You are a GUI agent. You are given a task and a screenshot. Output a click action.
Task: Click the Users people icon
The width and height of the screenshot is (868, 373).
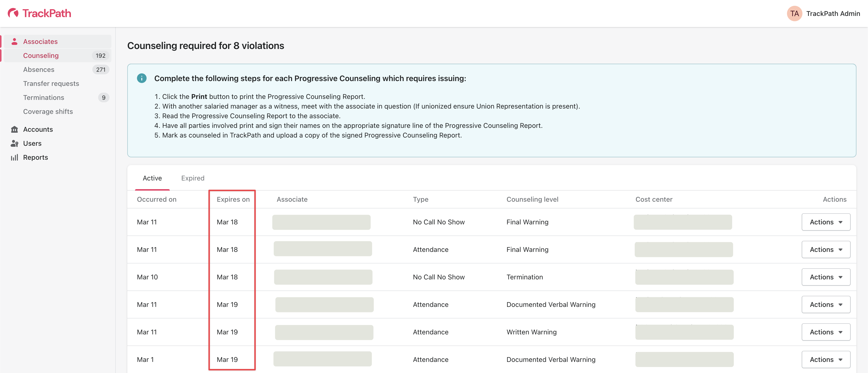coord(14,143)
